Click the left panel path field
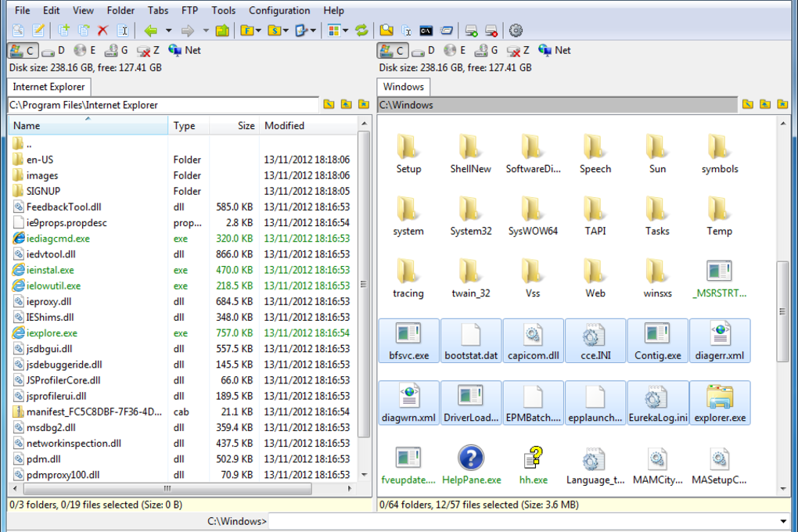Image resolution: width=798 pixels, height=532 pixels. click(x=164, y=105)
